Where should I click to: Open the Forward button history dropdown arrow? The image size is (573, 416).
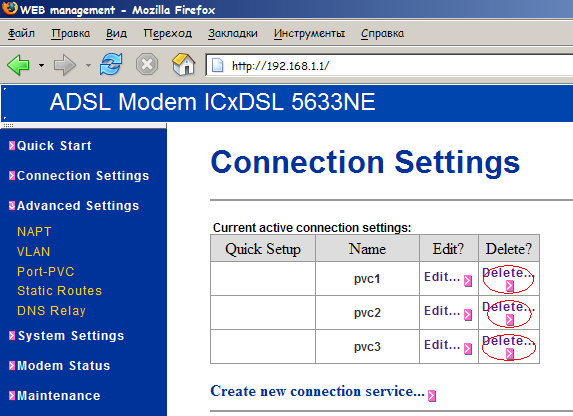pos(88,65)
